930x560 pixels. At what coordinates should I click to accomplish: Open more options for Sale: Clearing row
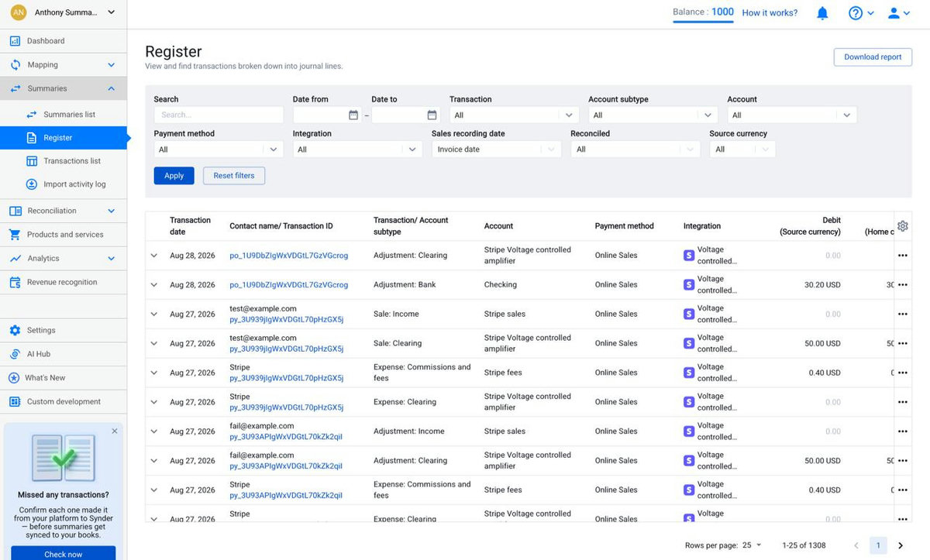(902, 344)
